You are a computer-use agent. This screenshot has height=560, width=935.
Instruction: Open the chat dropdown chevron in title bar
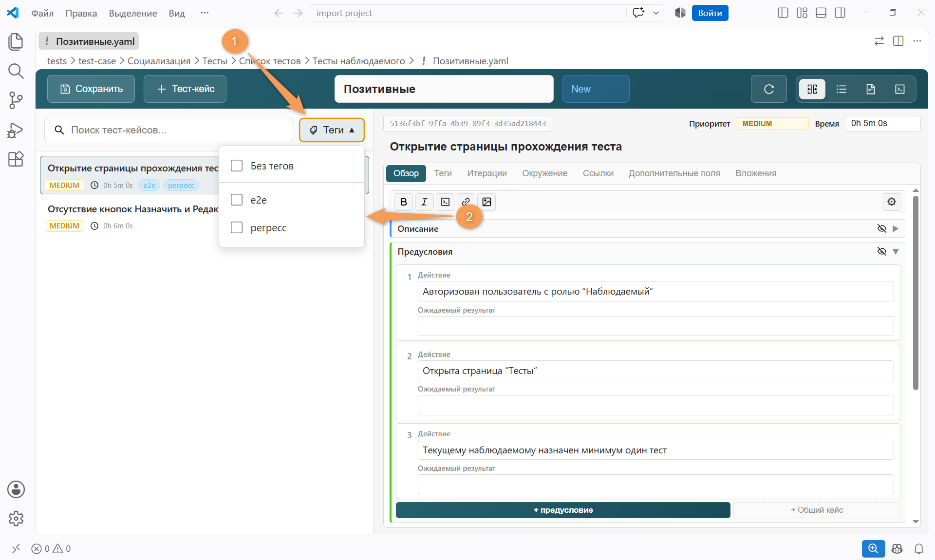656,13
